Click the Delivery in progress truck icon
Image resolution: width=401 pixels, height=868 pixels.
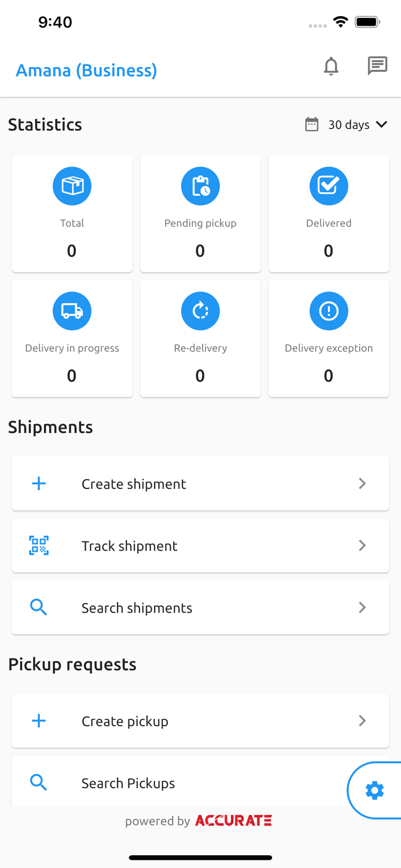(x=72, y=311)
